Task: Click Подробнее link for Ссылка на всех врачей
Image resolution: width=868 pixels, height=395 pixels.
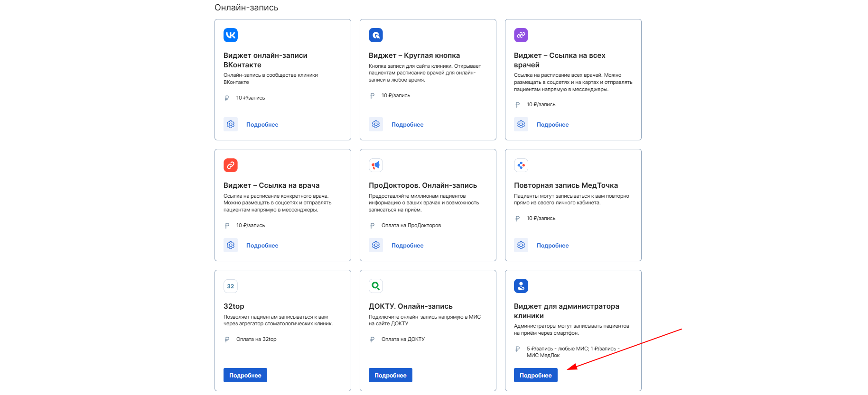Action: coord(552,125)
